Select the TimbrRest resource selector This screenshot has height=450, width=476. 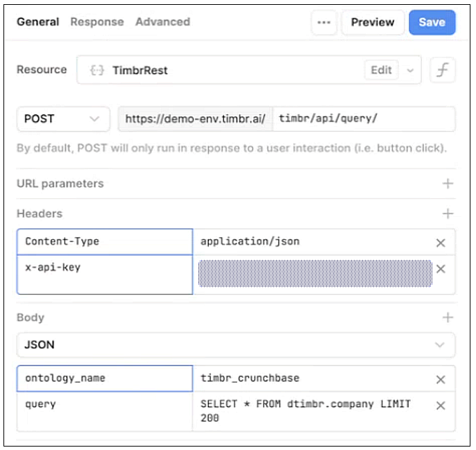click(249, 70)
